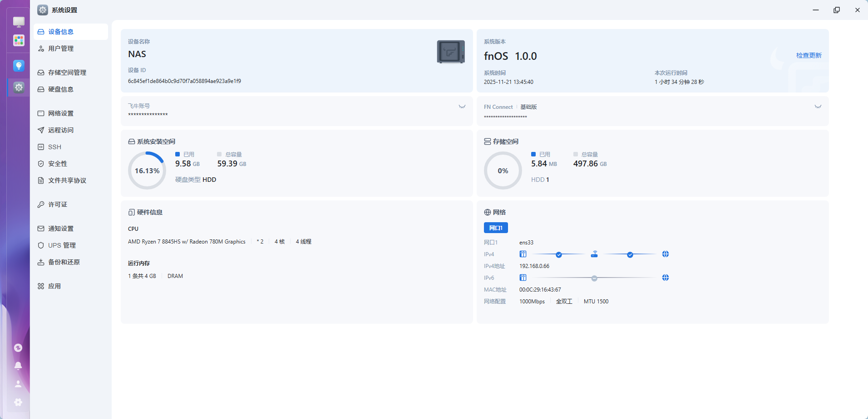
Task: Click the IPv4 router icon
Action: point(594,254)
